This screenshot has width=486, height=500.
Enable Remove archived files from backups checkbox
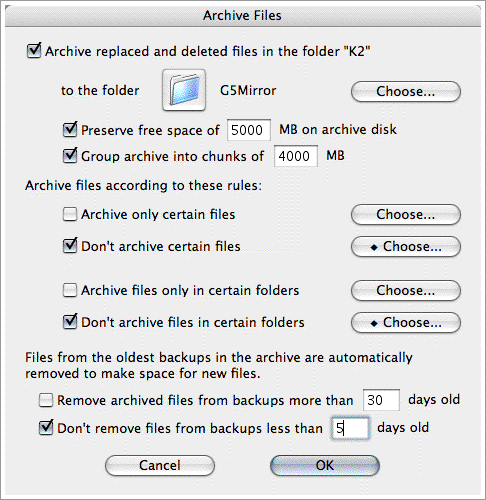(46, 400)
